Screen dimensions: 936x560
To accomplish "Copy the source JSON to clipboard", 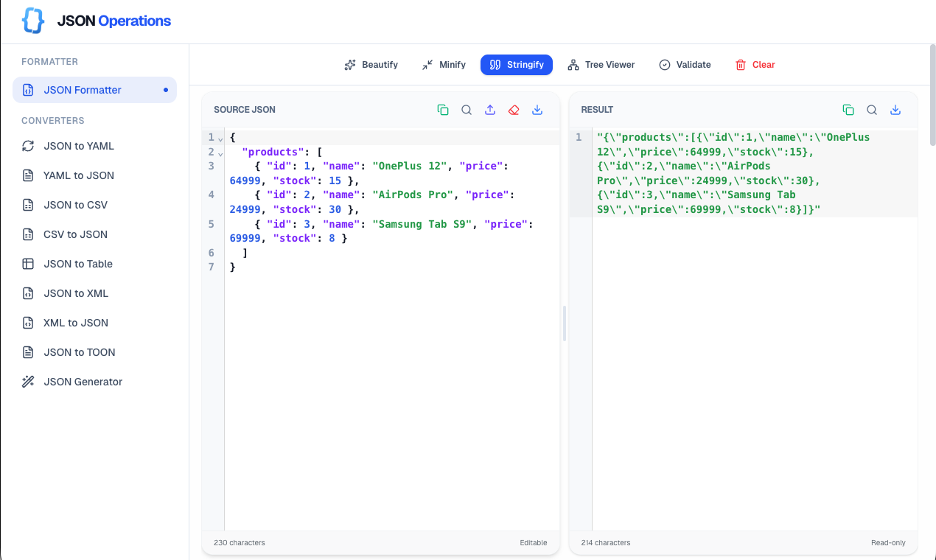I will [443, 109].
